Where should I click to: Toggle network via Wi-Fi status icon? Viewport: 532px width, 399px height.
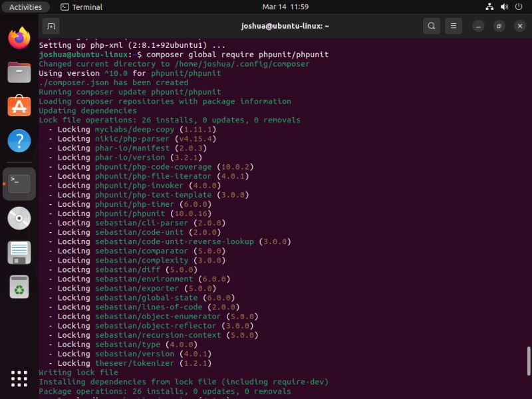489,7
